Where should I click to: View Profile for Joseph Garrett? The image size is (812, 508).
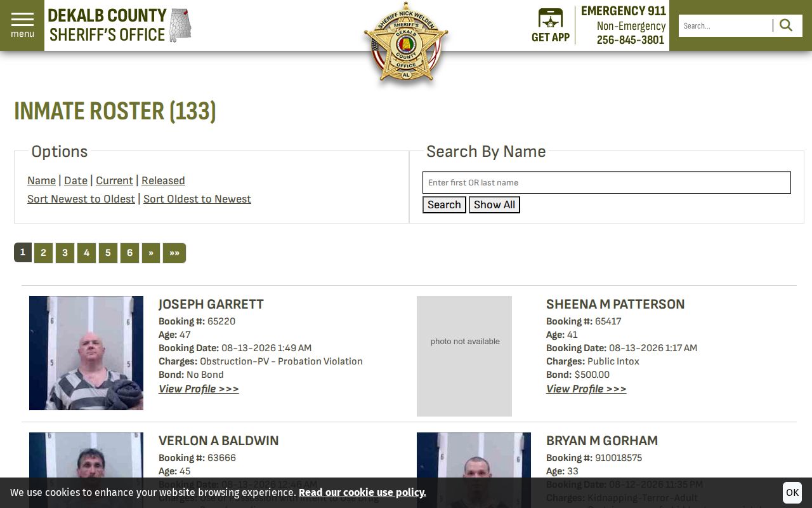click(199, 389)
